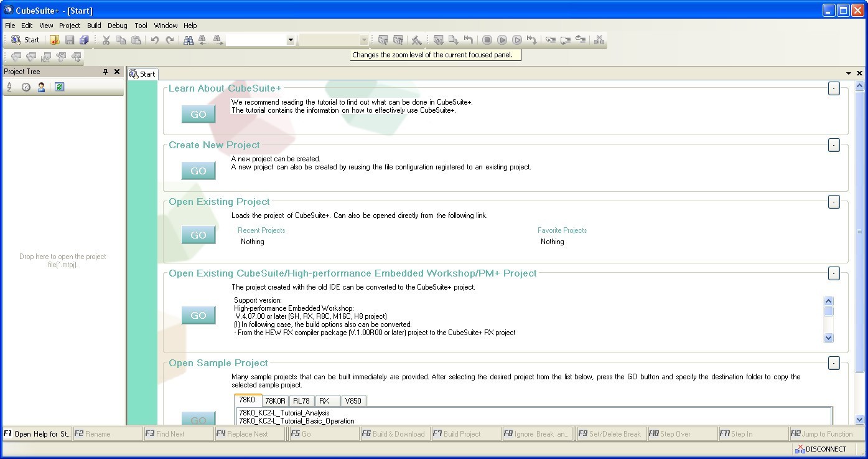This screenshot has height=459, width=868.
Task: Click the Find binoculars icon
Action: [189, 40]
